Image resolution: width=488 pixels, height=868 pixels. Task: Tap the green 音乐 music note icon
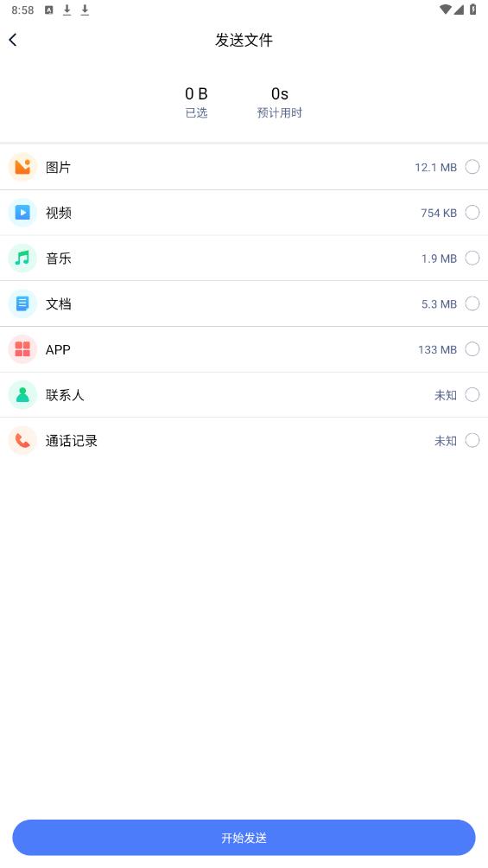click(x=22, y=258)
